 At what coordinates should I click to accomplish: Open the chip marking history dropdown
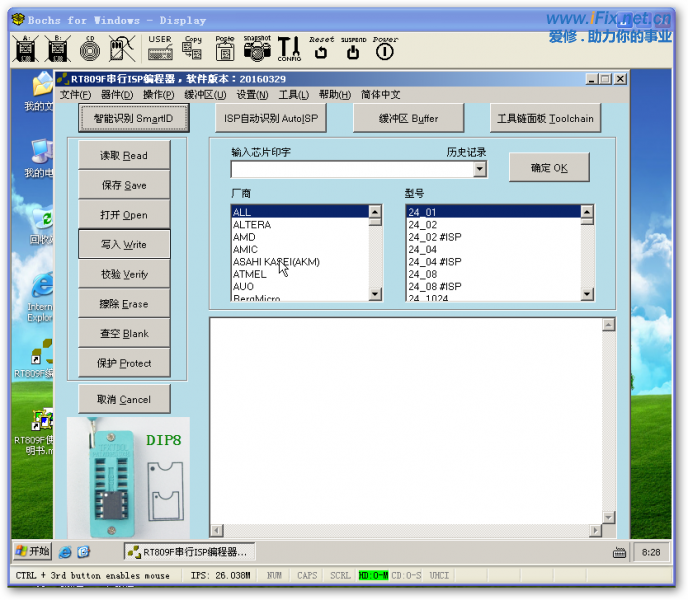480,170
